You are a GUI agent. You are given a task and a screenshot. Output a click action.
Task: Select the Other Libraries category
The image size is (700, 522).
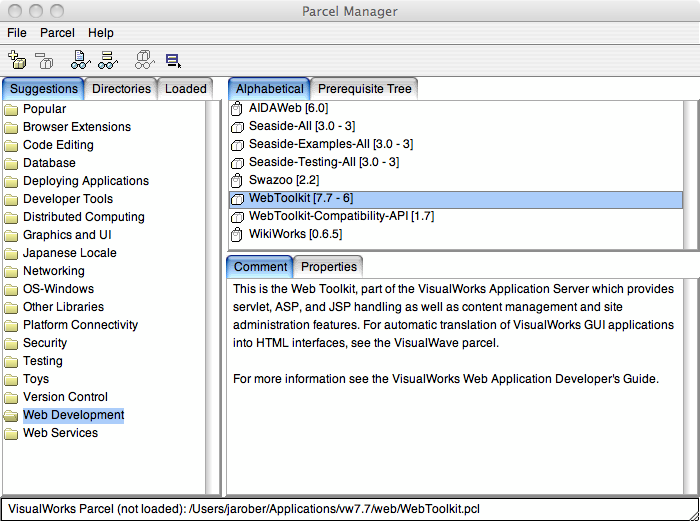point(63,307)
